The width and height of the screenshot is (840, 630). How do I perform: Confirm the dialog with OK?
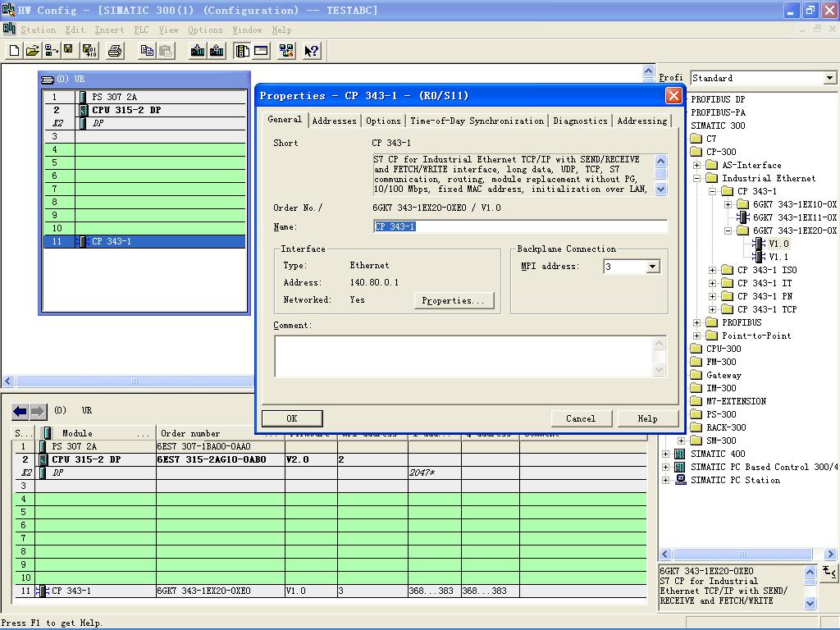tap(292, 418)
